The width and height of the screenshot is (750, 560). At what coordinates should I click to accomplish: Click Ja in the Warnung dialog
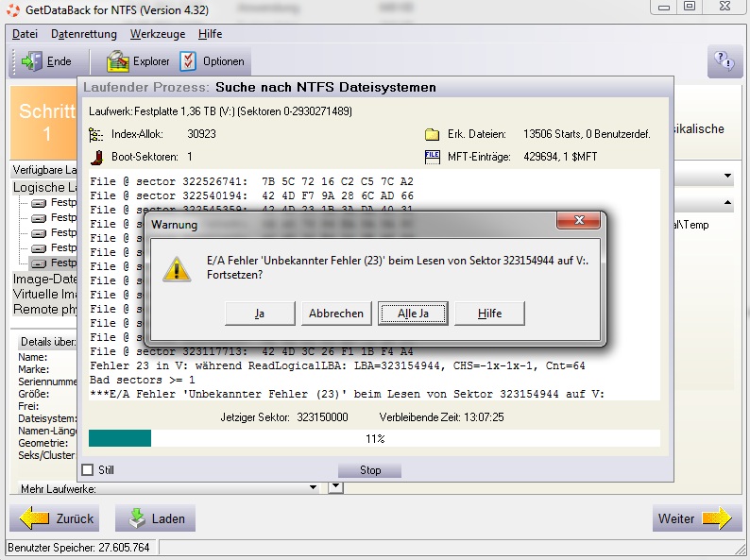pos(260,314)
